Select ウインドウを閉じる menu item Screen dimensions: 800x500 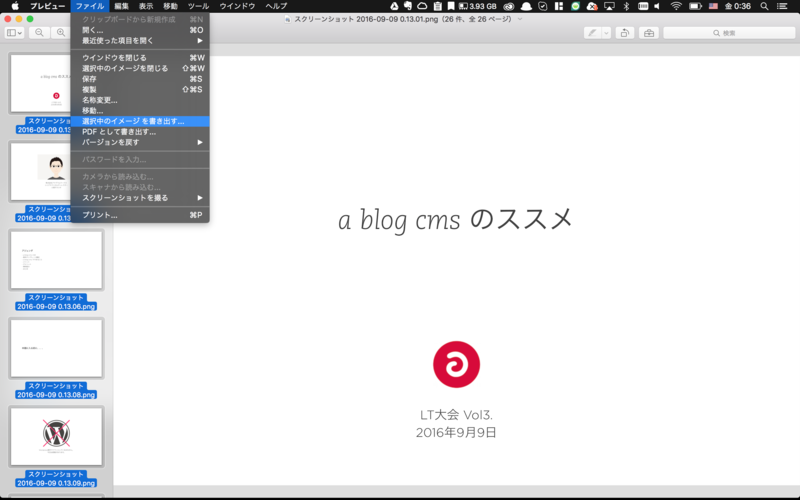pyautogui.click(x=140, y=58)
